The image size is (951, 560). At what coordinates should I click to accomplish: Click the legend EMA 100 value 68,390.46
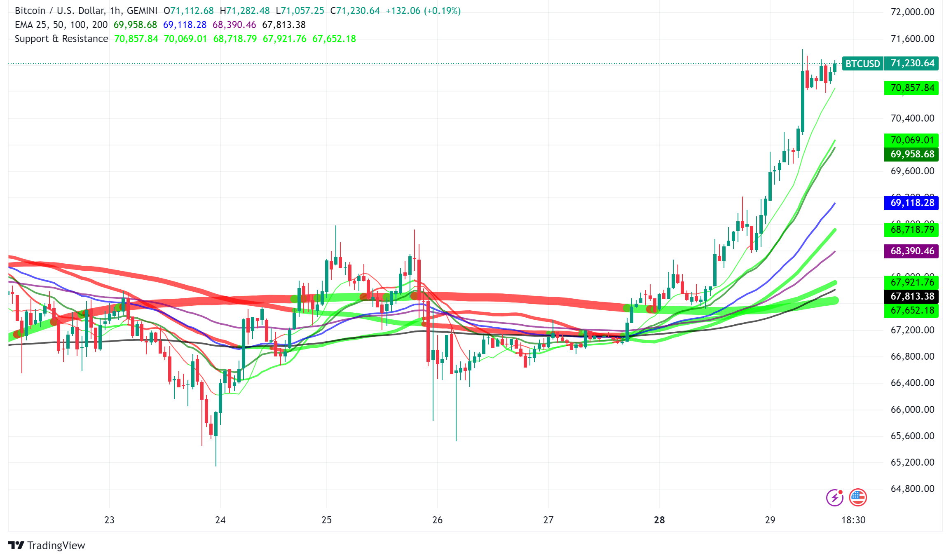pos(234,25)
